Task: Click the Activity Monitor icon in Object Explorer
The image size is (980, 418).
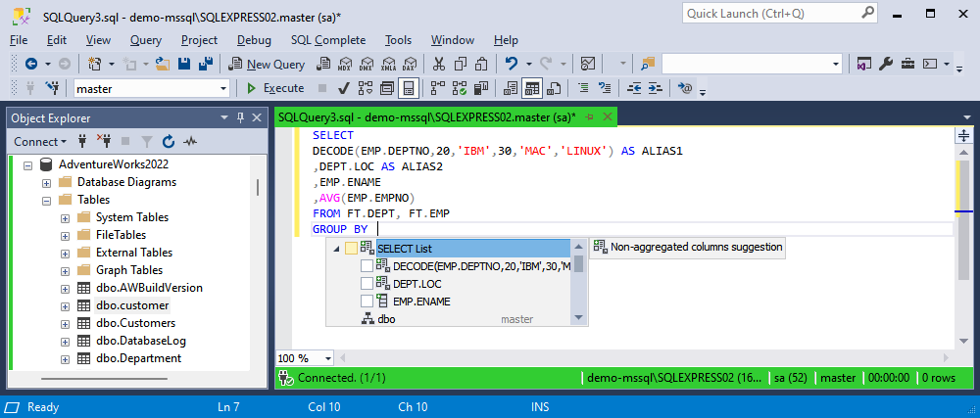Action: (190, 141)
